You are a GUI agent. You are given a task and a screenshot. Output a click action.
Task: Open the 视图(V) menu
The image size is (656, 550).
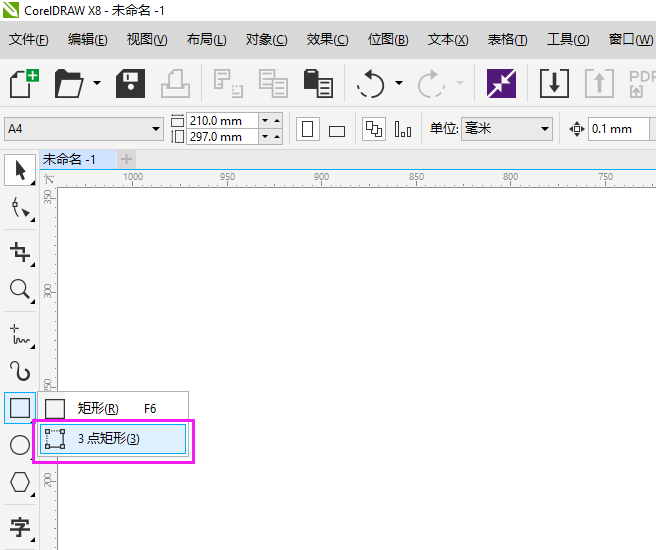click(147, 40)
